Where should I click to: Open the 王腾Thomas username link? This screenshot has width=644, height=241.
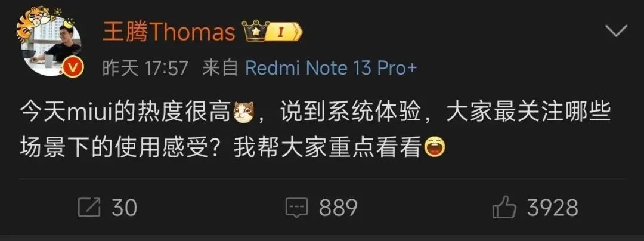pos(169,32)
